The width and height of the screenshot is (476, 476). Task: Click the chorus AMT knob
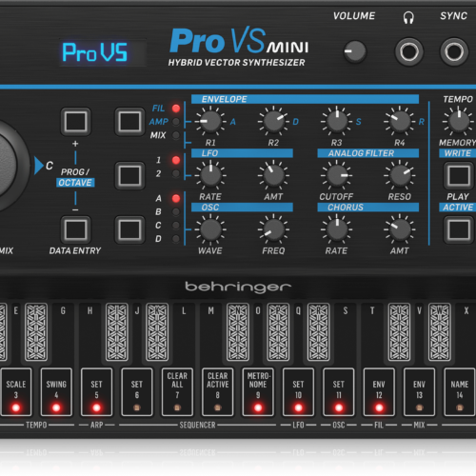(x=400, y=229)
